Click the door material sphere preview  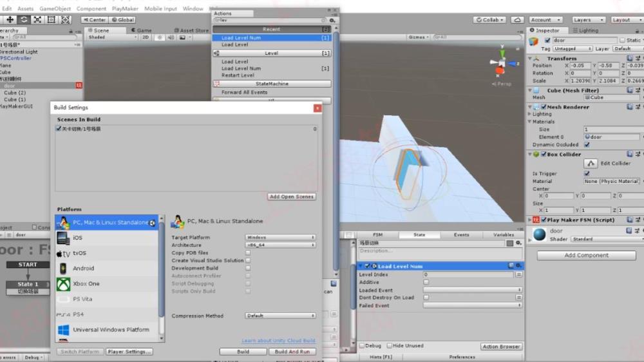click(x=539, y=234)
